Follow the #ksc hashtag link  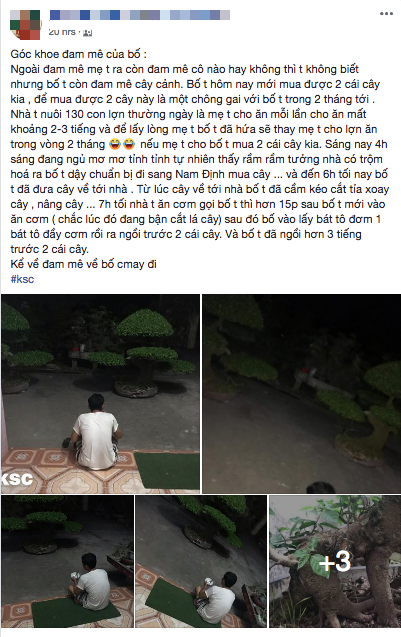pyautogui.click(x=22, y=279)
